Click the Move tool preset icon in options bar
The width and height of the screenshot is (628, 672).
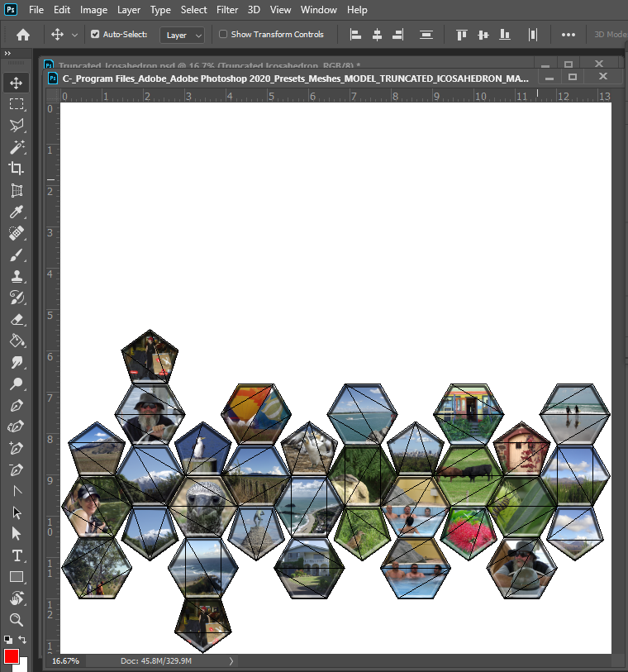point(57,34)
